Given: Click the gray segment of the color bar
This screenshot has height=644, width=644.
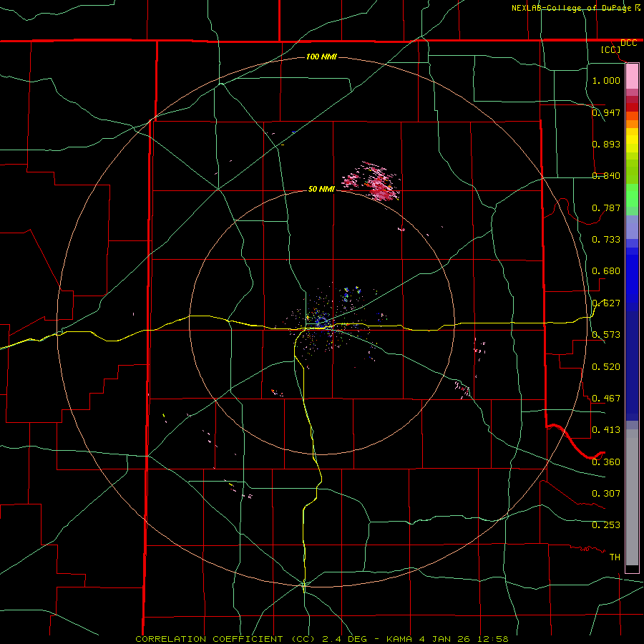Looking at the screenshot, I should click(632, 497).
